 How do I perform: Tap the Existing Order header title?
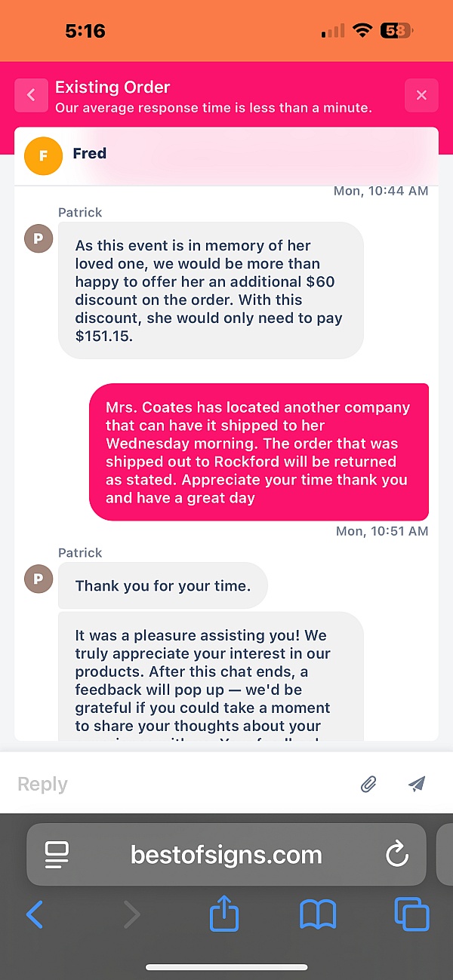pyautogui.click(x=112, y=87)
